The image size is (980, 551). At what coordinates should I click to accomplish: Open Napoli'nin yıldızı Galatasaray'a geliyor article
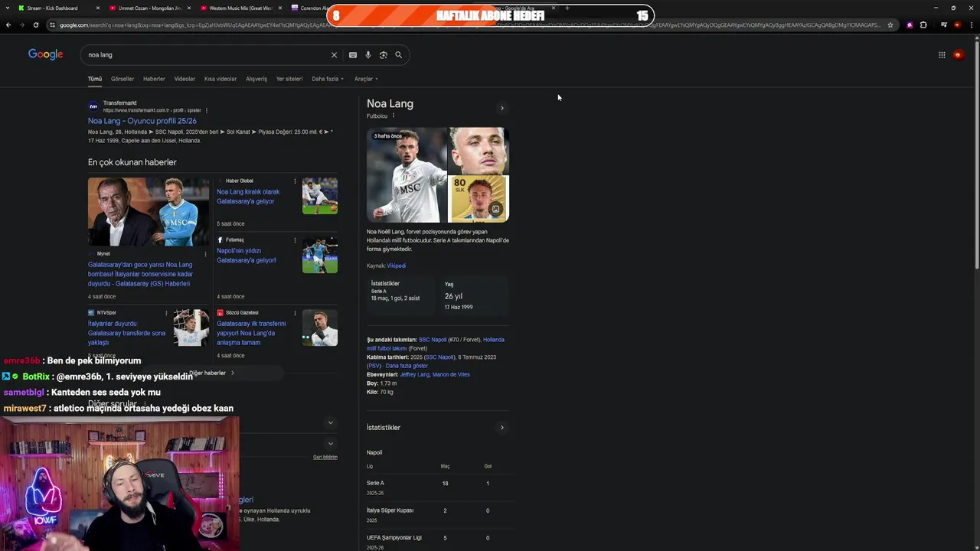(x=247, y=256)
